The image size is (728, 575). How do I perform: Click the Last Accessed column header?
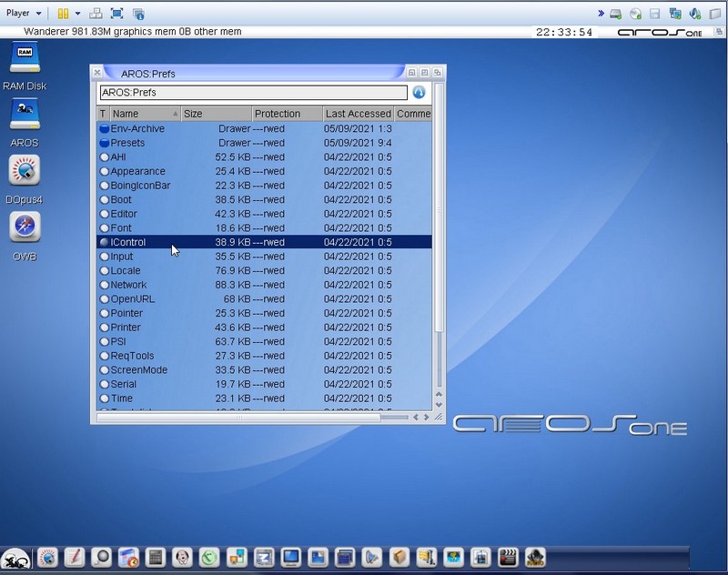[358, 114]
